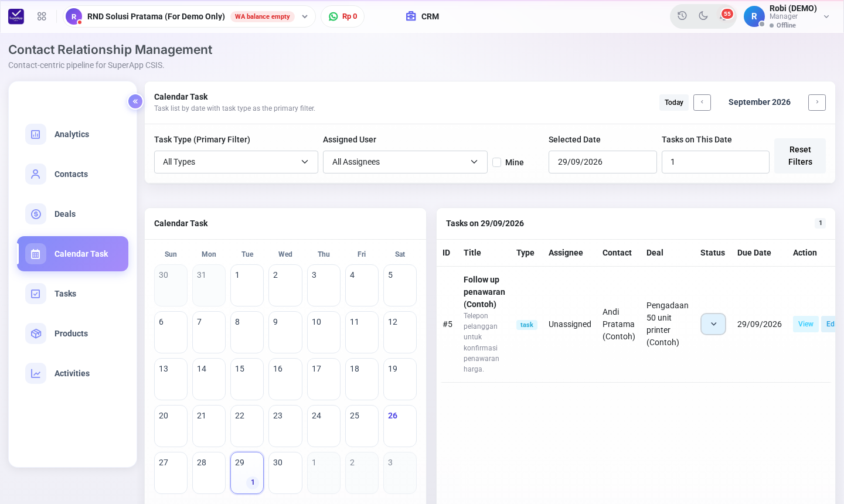Click the "Unassigned" assignee cell
The image size is (844, 504).
(x=570, y=324)
